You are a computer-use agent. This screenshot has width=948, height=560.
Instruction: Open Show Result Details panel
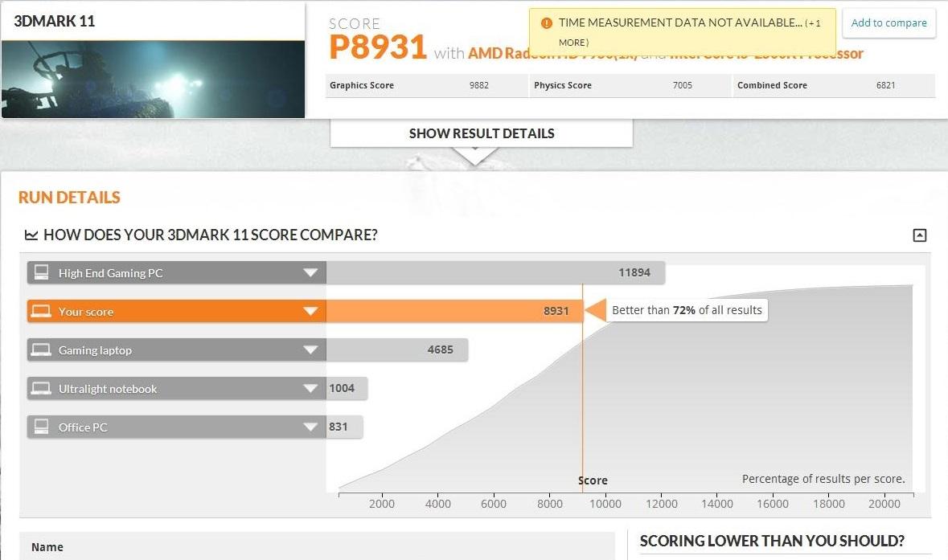point(482,133)
